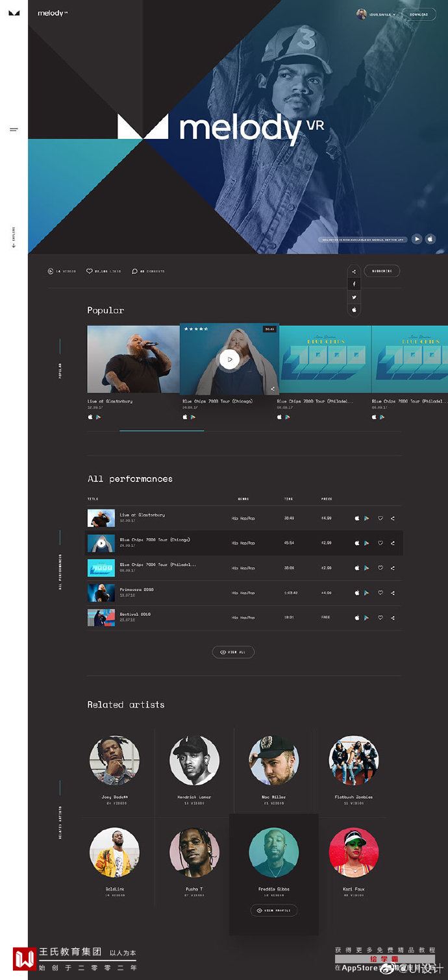This screenshot has height=980, width=448.
Task: Click Apple icon in Primavera 2016 row
Action: pyautogui.click(x=357, y=593)
